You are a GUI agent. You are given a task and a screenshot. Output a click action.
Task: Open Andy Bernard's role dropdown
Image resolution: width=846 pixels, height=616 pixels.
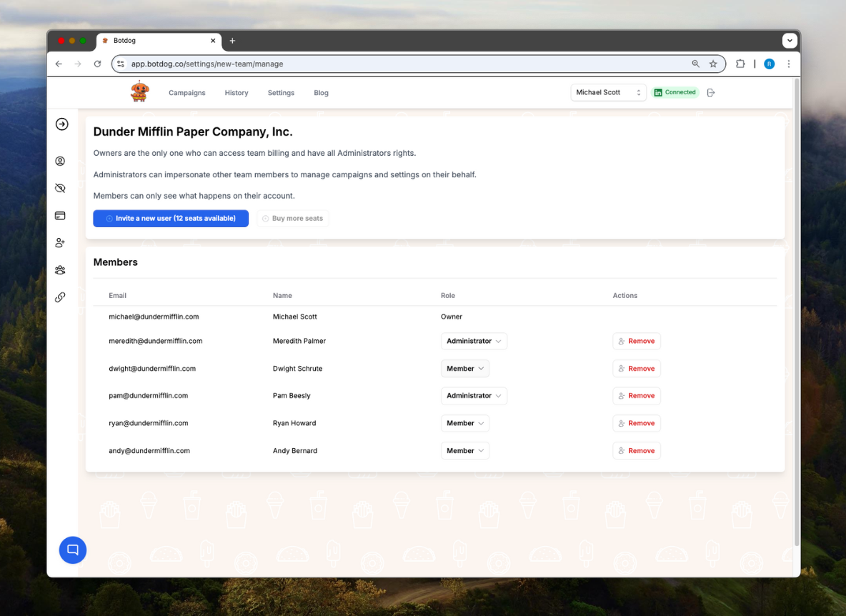point(465,450)
